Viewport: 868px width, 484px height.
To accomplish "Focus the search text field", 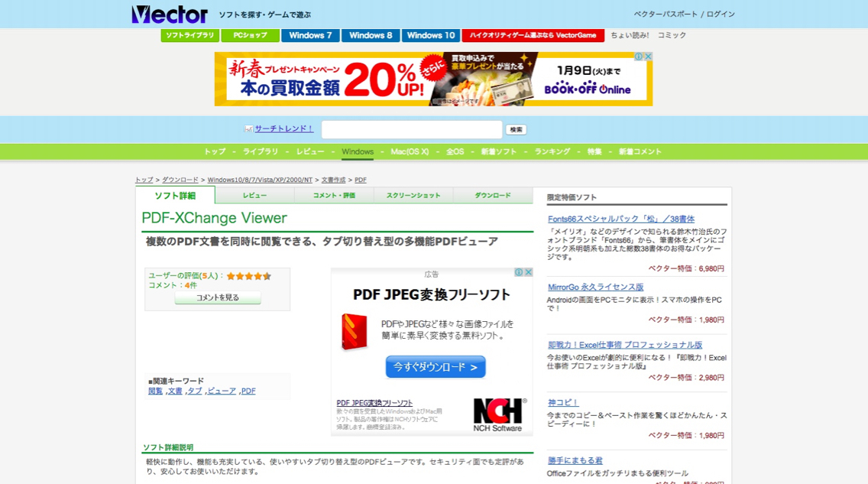I will [412, 130].
